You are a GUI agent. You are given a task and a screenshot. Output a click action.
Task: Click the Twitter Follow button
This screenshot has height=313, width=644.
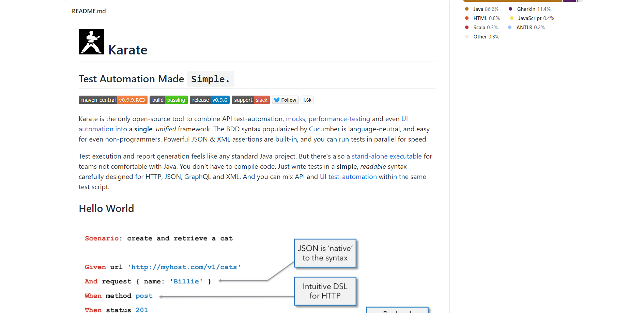tap(285, 100)
